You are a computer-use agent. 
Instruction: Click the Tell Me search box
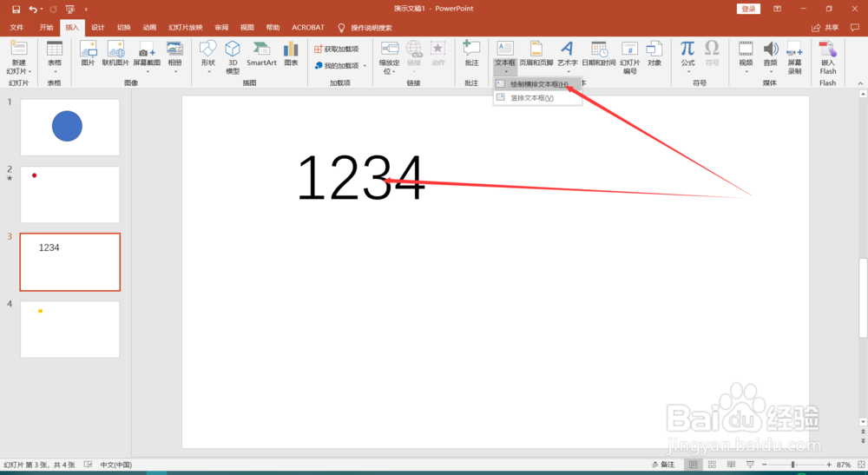coord(365,27)
